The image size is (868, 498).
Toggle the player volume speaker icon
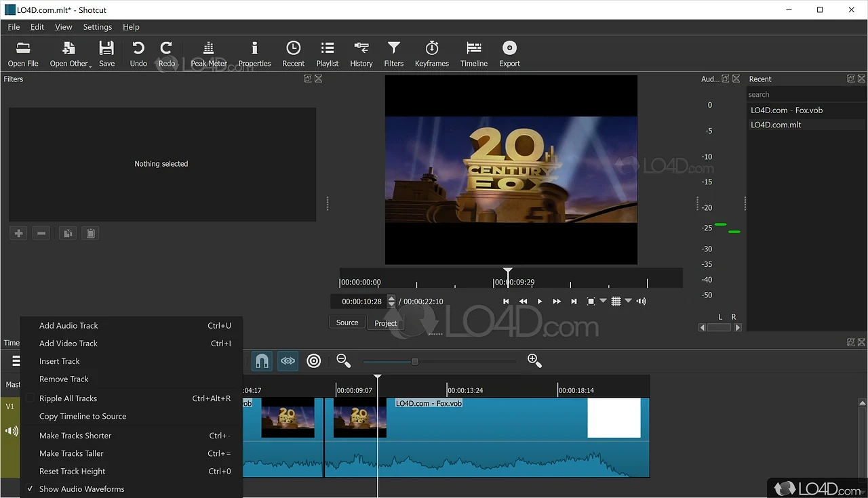[x=641, y=302]
